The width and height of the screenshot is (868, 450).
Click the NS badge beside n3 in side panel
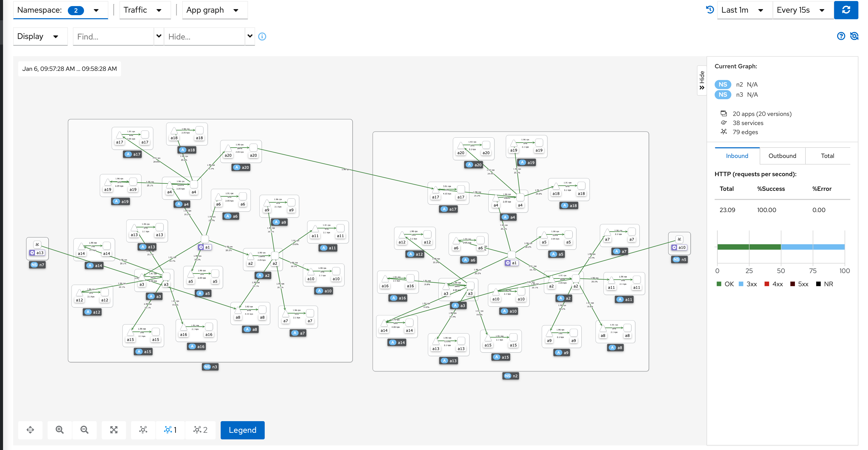[x=723, y=94]
